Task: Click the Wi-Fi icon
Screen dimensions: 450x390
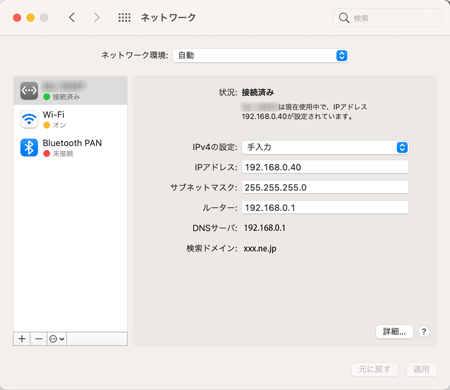Action: click(29, 119)
